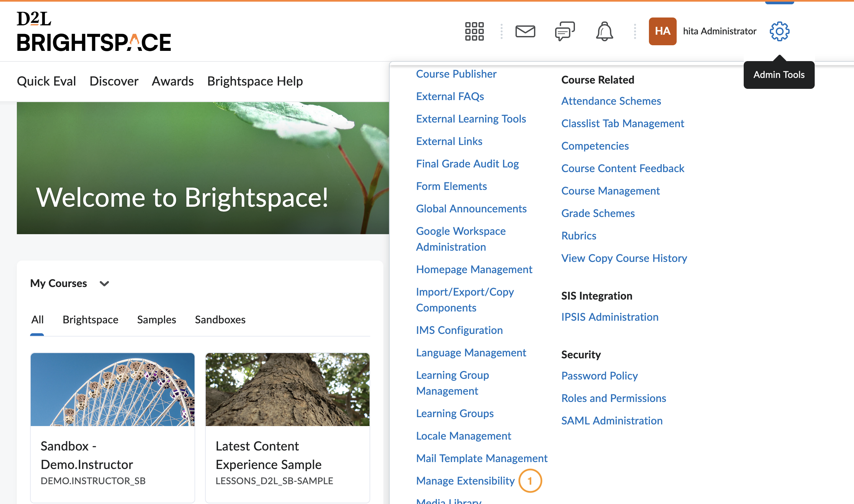Select the Sandboxes courses tab
854x504 pixels.
[x=220, y=320]
